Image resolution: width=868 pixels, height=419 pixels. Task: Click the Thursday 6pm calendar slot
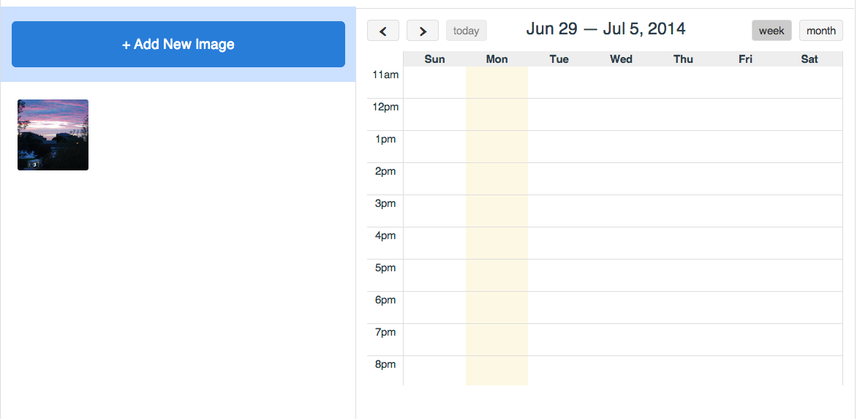pos(683,308)
